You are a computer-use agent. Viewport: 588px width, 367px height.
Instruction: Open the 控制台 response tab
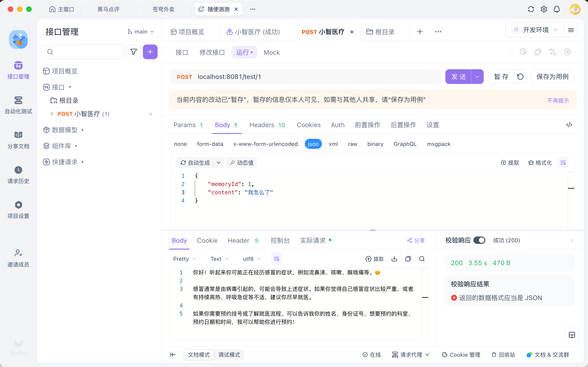tap(280, 240)
